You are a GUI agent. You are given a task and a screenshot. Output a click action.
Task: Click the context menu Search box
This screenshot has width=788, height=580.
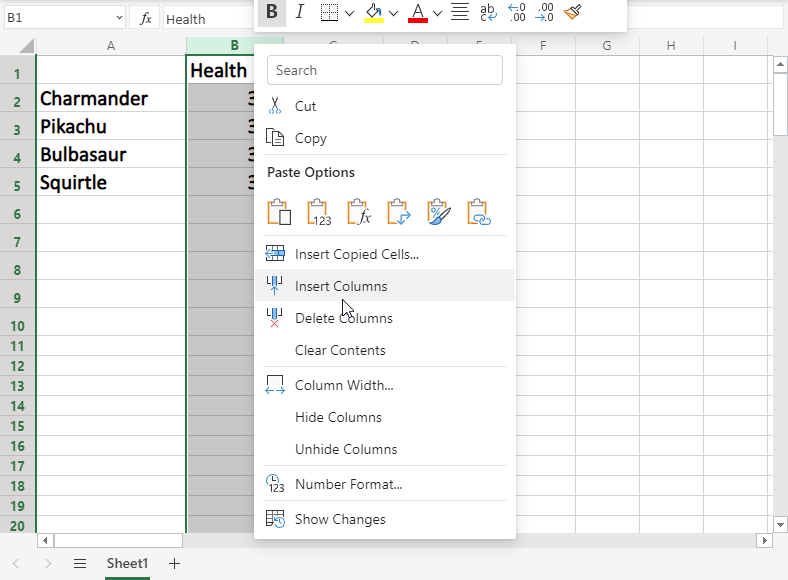[385, 70]
